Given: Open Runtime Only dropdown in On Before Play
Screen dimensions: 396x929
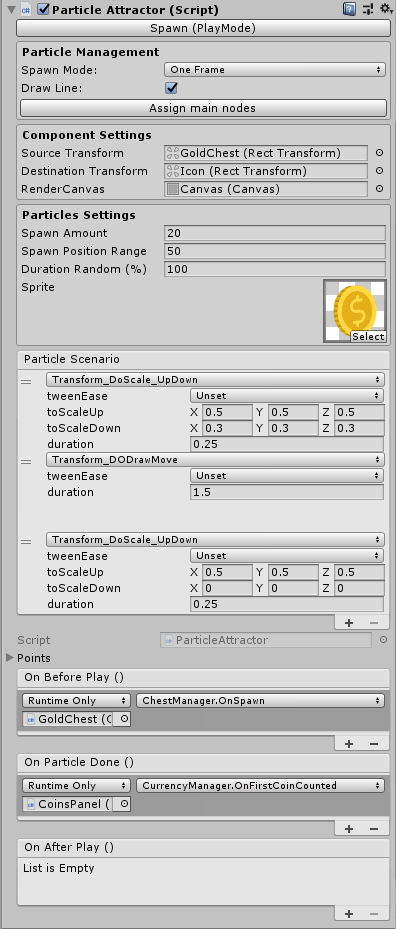Looking at the screenshot, I should [76, 700].
